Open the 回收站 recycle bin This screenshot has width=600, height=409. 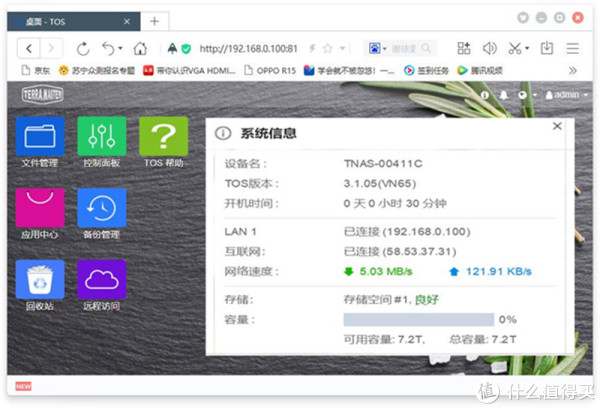tap(40, 280)
